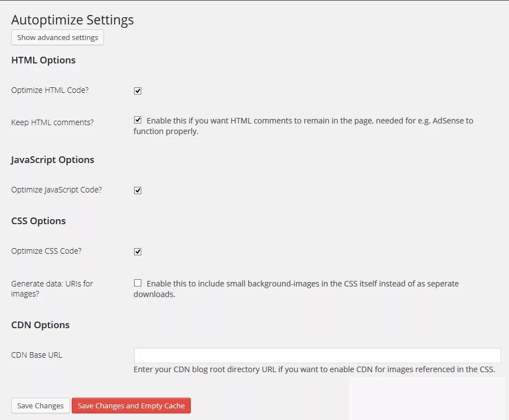
Task: Click the Generate data: URIs for images? label
Action: [52, 289]
